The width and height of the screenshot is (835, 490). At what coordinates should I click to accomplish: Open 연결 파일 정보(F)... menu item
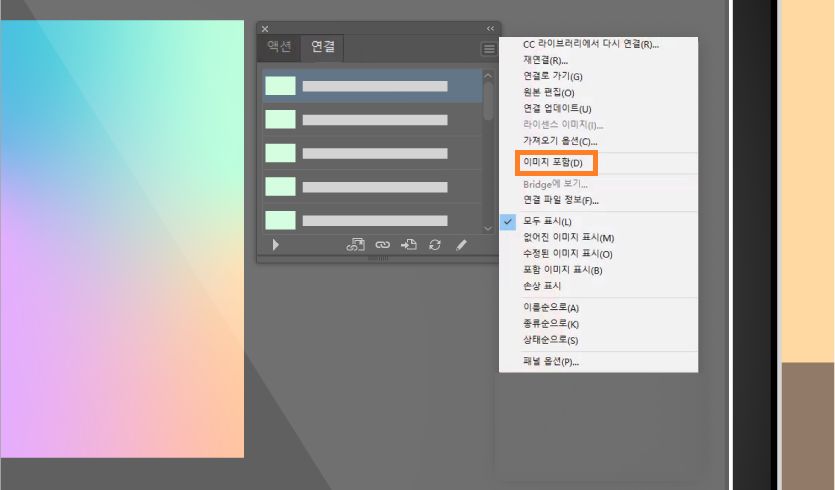pyautogui.click(x=561, y=200)
